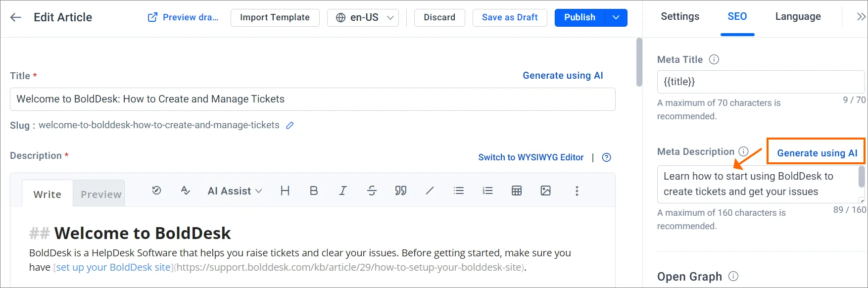Image resolution: width=868 pixels, height=288 pixels.
Task: Open the Preview draft link
Action: click(x=183, y=17)
